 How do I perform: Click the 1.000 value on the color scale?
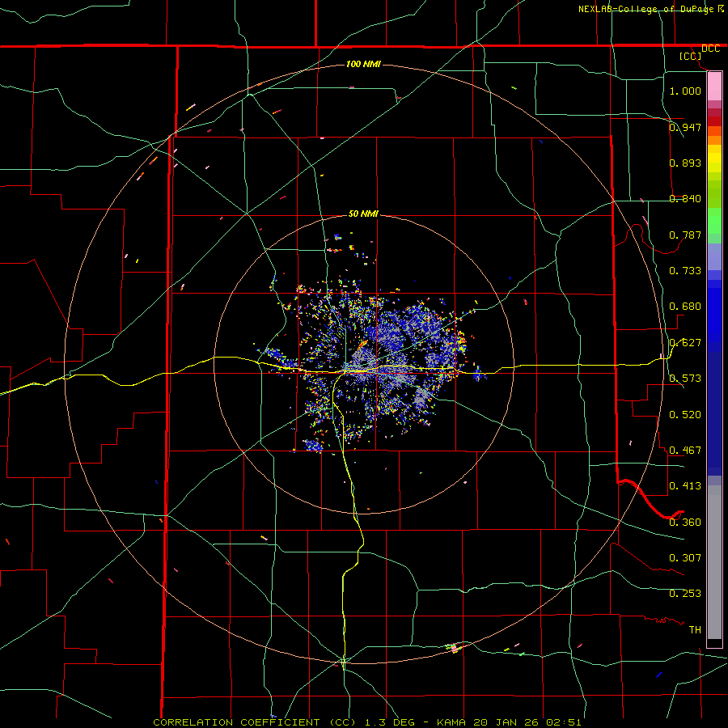click(685, 91)
